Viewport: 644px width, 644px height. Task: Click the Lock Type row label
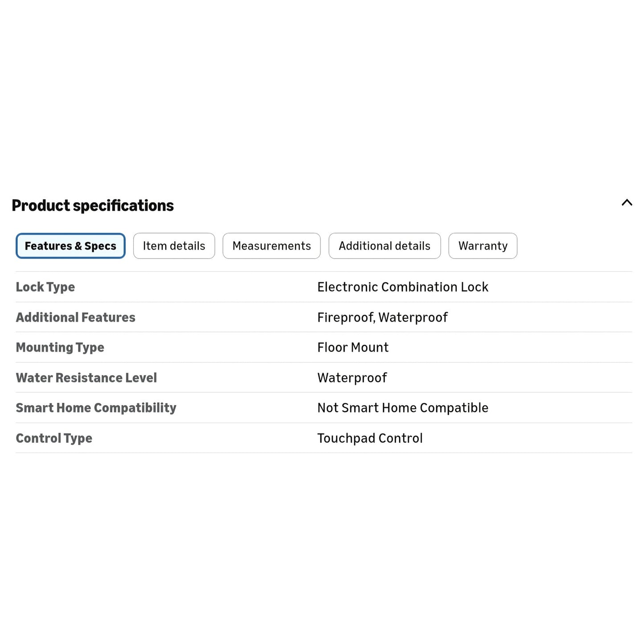[x=45, y=287]
